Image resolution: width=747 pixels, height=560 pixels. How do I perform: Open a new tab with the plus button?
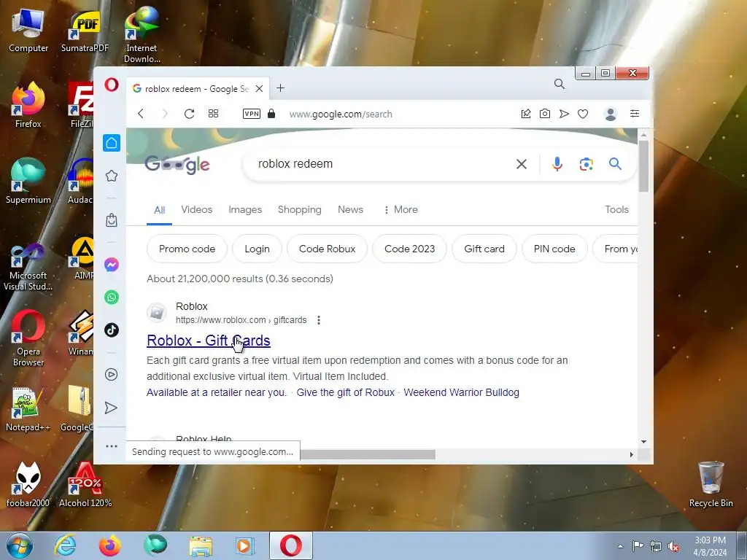point(281,88)
